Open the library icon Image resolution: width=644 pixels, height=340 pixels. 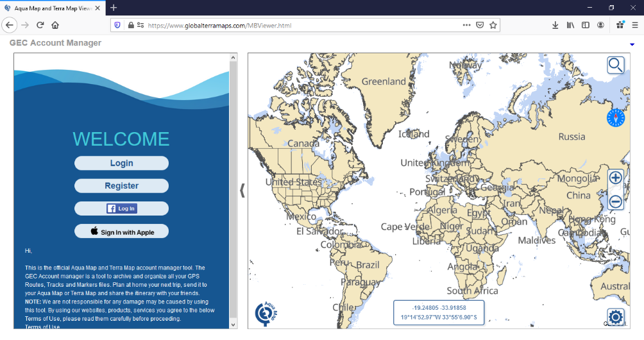(570, 25)
